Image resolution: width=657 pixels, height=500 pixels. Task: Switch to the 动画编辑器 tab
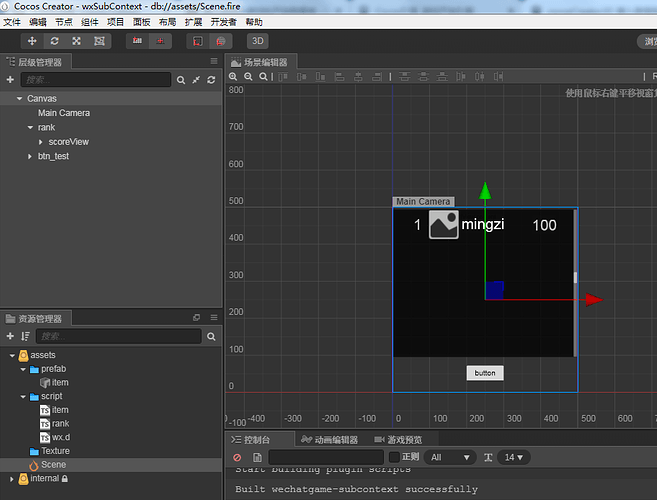pyautogui.click(x=330, y=439)
